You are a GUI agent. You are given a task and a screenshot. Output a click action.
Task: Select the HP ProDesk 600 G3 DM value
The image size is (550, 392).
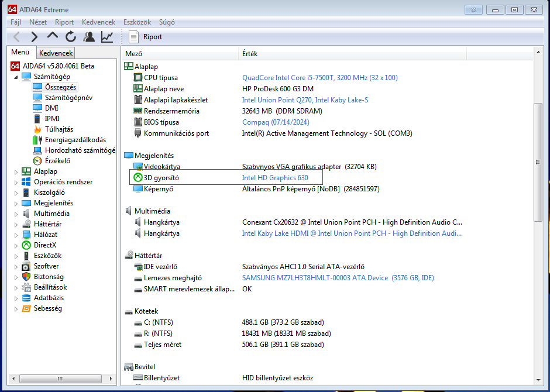coord(278,89)
